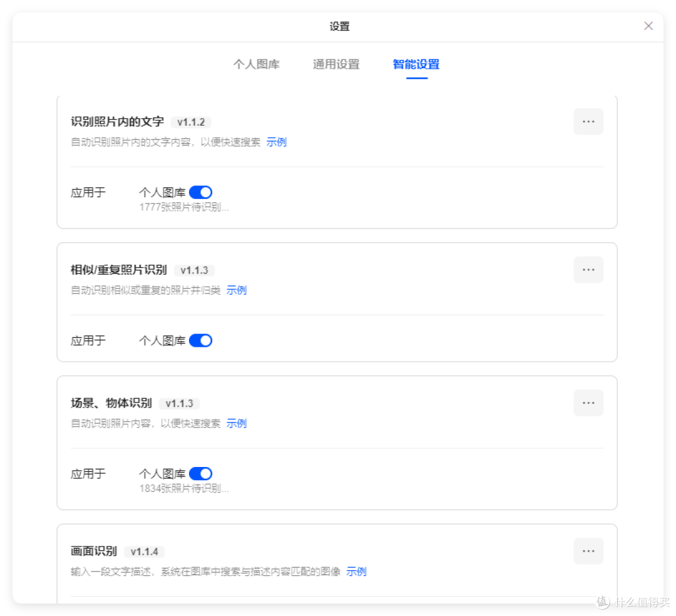Disable 个人图库 toggle for 相似/重复照片识别
The height and width of the screenshot is (616, 676).
[200, 341]
